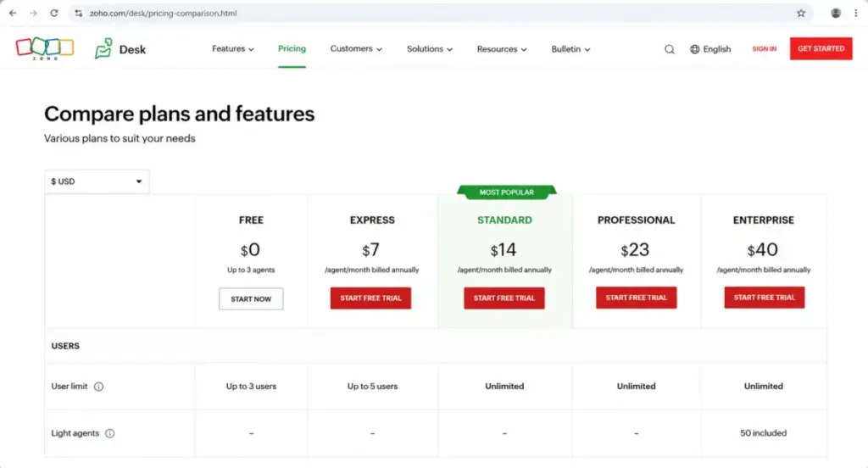Screen dimensions: 868x468
Task: Open the browser three-dot menu
Action: point(856,13)
